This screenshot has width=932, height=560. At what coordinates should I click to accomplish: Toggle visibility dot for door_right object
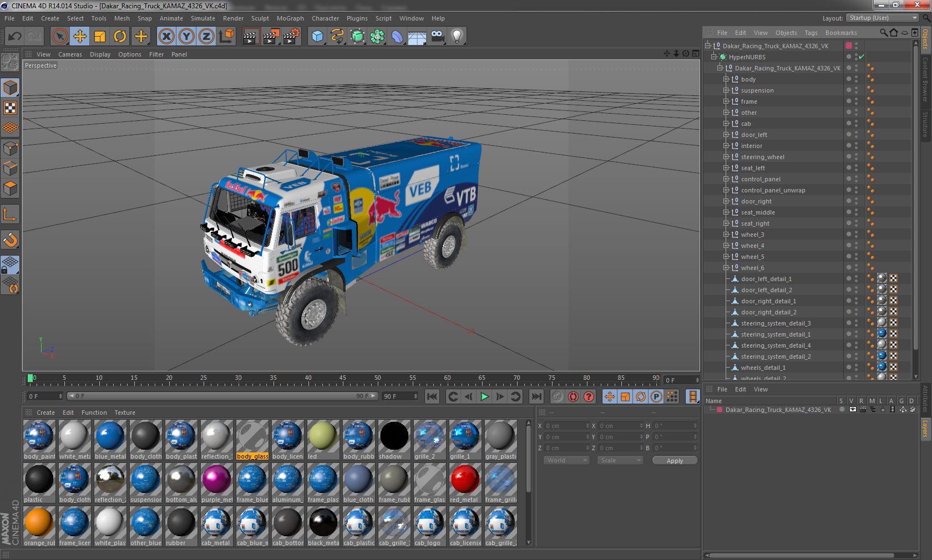[x=848, y=201]
